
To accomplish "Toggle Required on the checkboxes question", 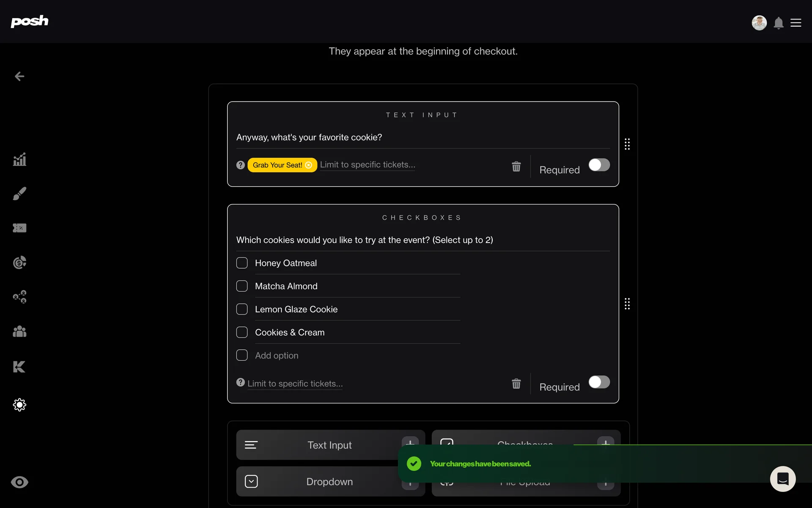I will pyautogui.click(x=599, y=382).
